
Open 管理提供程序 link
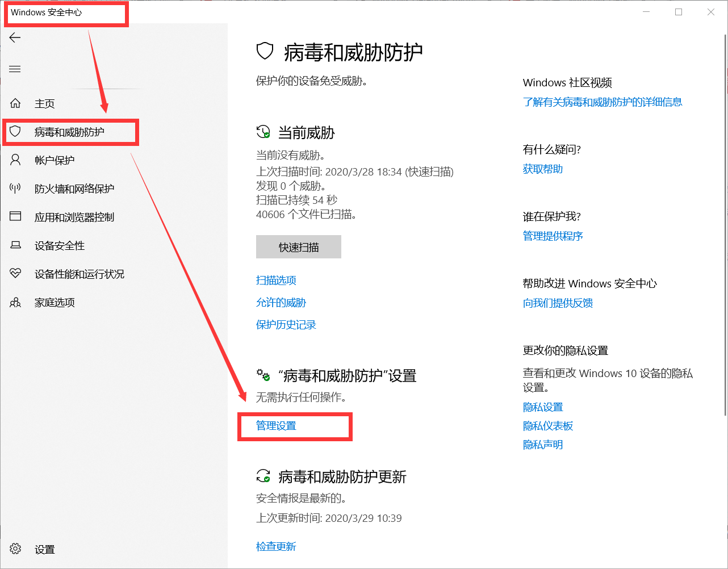click(553, 236)
